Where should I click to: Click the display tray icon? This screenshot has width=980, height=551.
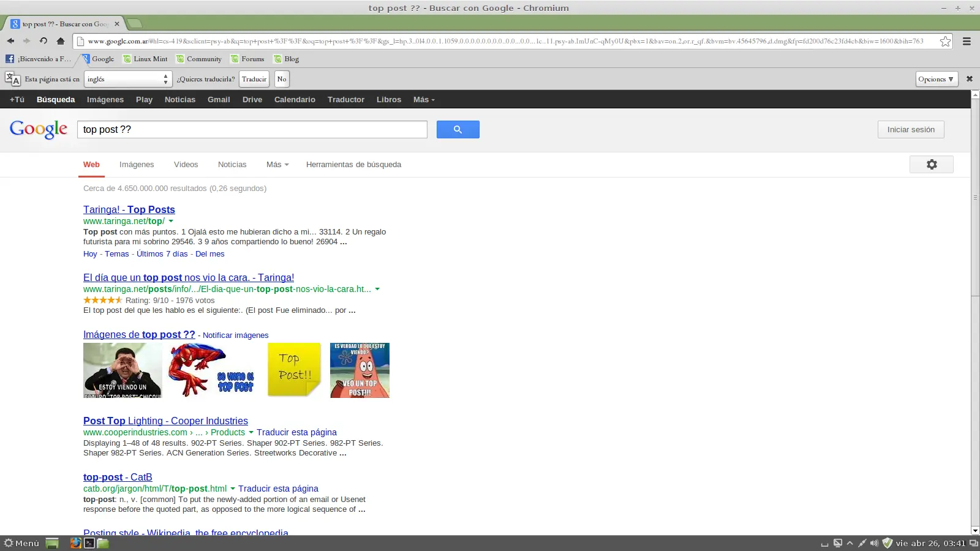[837, 543]
